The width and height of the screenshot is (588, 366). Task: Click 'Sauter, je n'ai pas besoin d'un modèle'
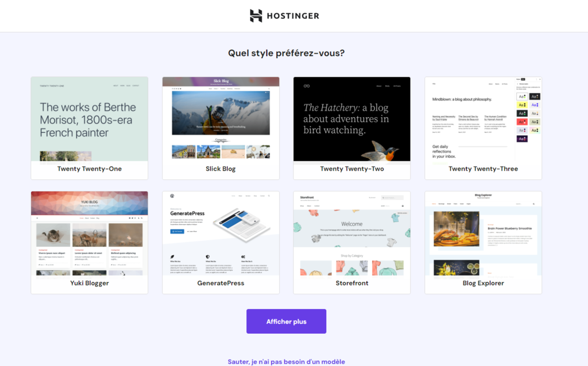(286, 361)
